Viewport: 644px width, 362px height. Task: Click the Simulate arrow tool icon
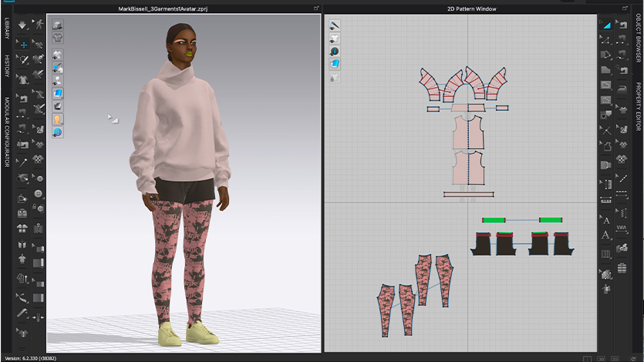pos(22,25)
